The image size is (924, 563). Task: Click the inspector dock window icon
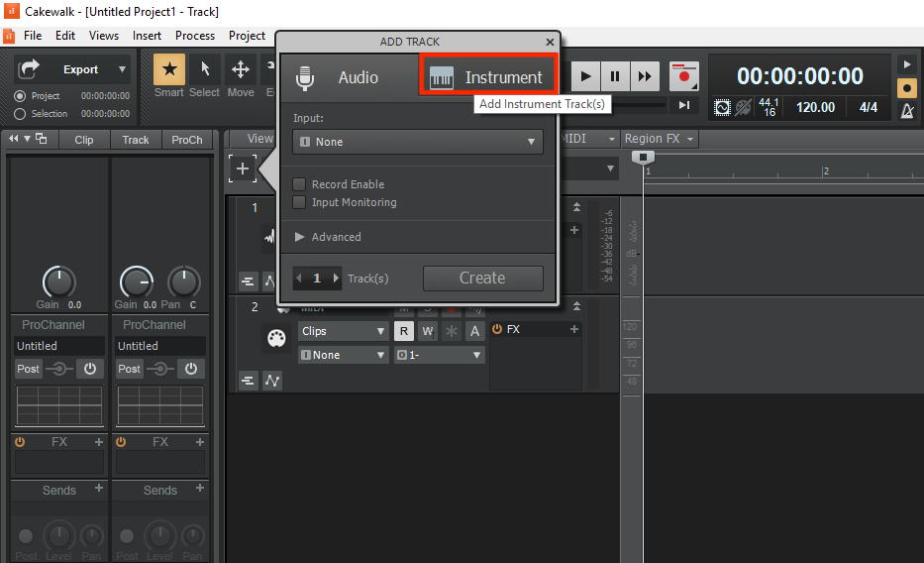point(41,139)
